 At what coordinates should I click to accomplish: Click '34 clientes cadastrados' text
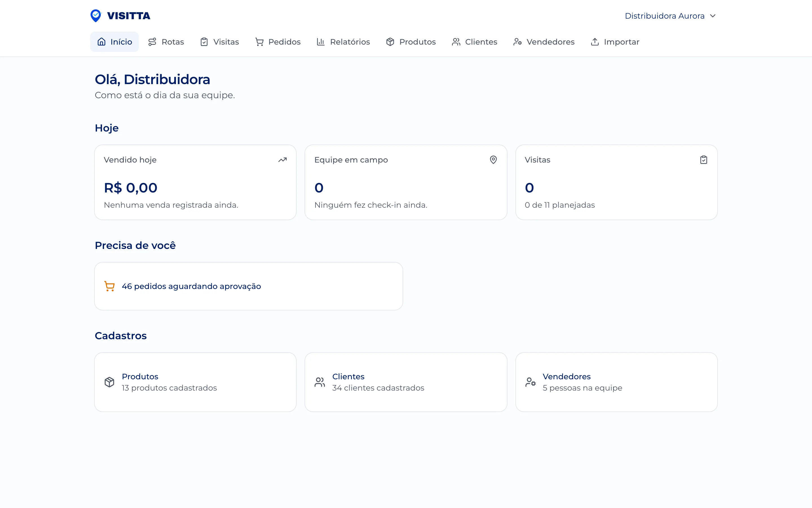[x=378, y=388]
